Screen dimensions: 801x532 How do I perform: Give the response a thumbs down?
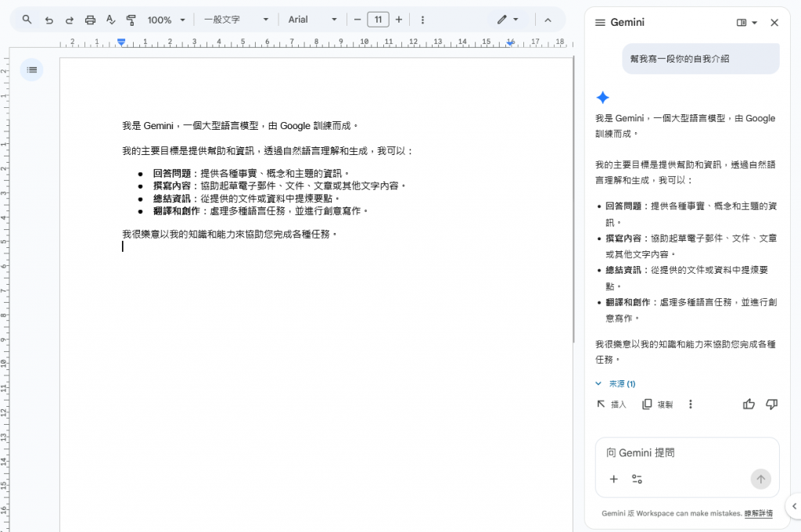(x=771, y=404)
